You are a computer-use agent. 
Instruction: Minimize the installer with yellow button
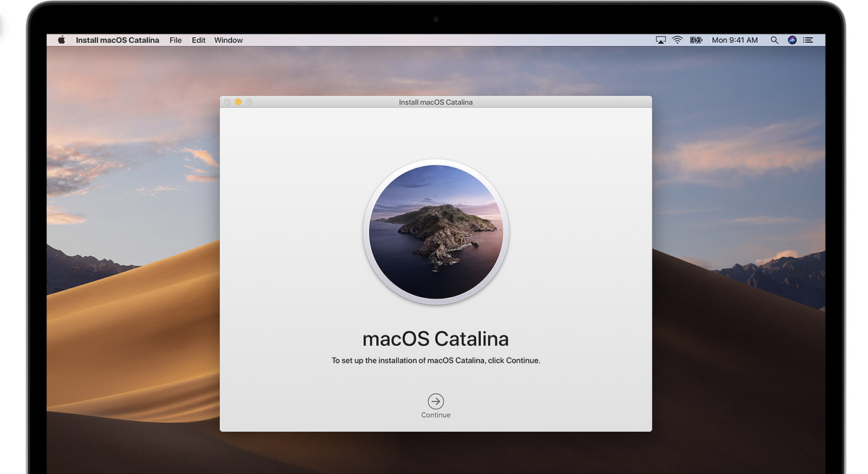click(238, 102)
